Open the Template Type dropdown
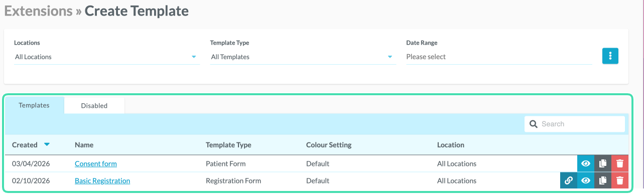 pyautogui.click(x=303, y=57)
